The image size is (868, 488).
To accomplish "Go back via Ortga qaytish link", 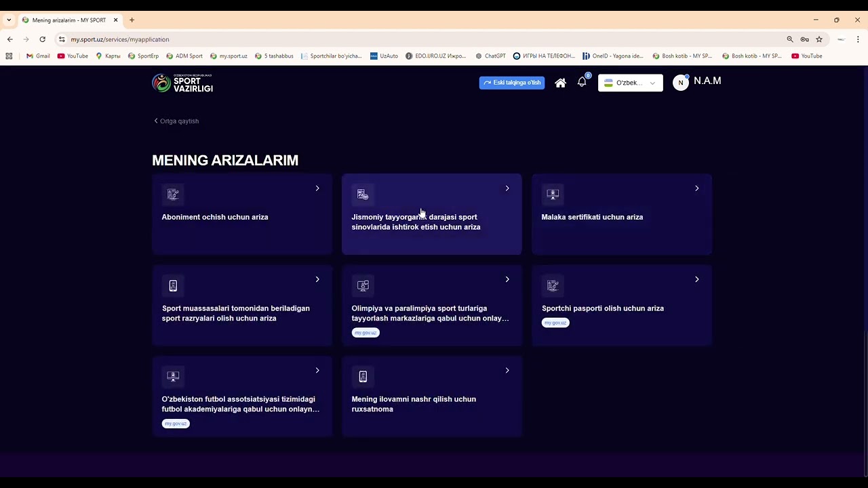I will [176, 121].
